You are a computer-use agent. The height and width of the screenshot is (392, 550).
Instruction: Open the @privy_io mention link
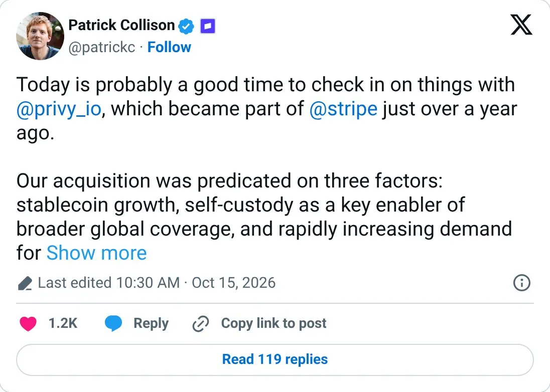59,109
